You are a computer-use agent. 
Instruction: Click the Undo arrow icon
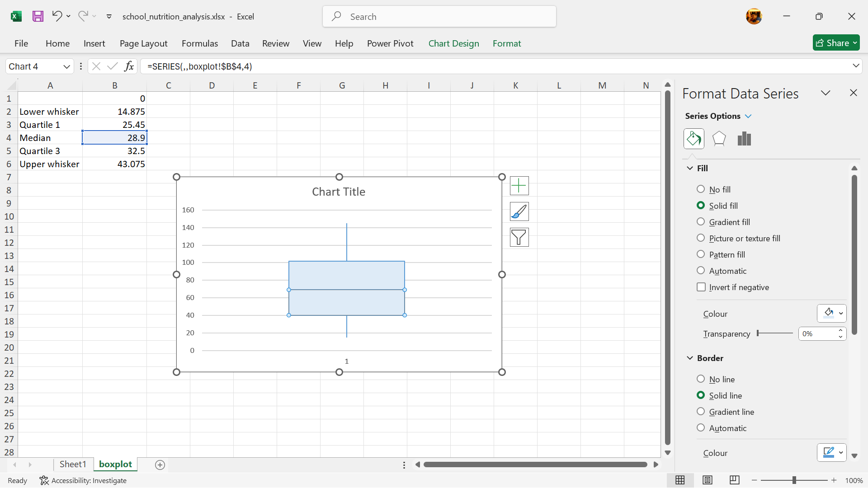click(57, 16)
